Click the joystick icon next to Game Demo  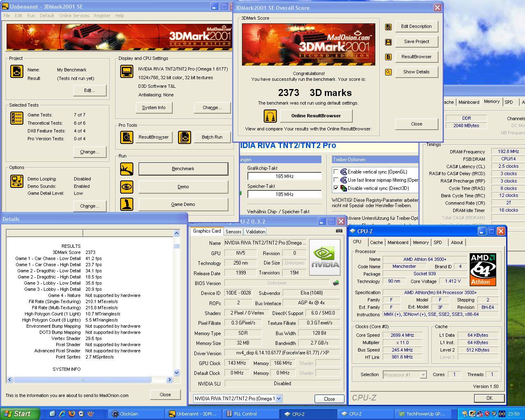point(127,204)
